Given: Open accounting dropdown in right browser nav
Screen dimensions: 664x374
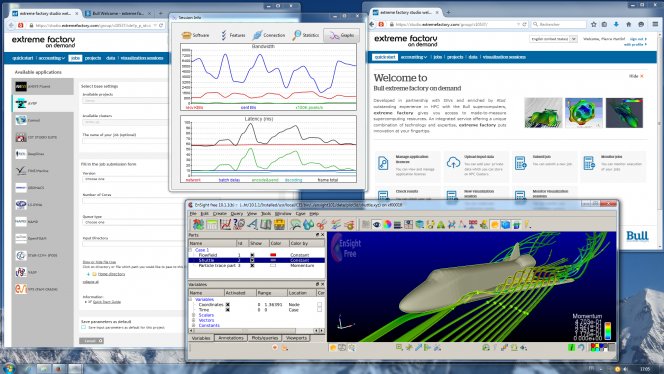Looking at the screenshot, I should pyautogui.click(x=414, y=57).
